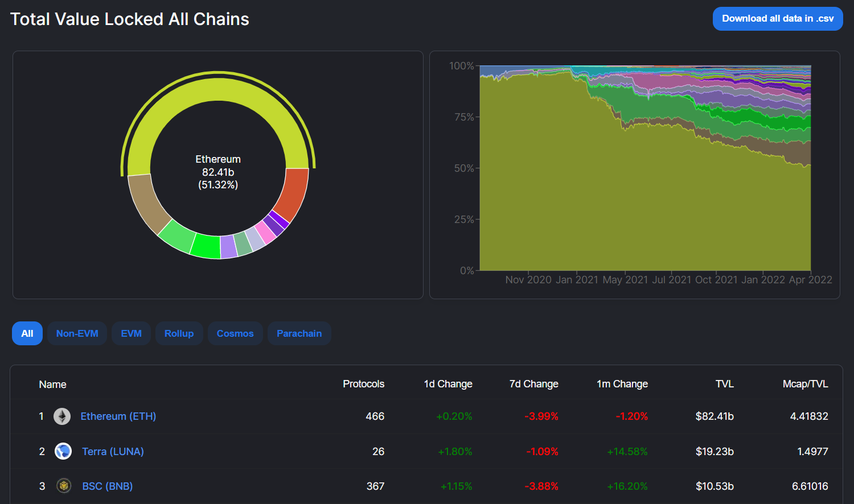The image size is (854, 504).
Task: Download all data in .csv
Action: [x=777, y=19]
